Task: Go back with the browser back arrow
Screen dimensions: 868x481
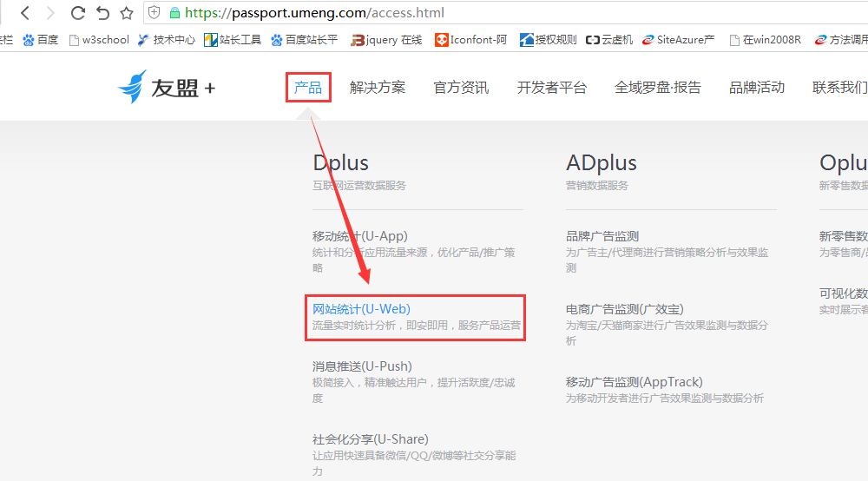Action: point(25,13)
